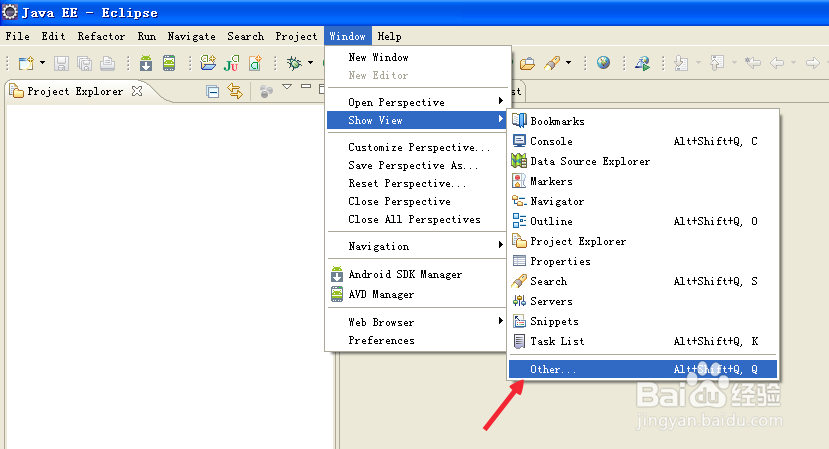Open Project Explorer view menu triangle
This screenshot has height=449, width=829.
tap(287, 87)
